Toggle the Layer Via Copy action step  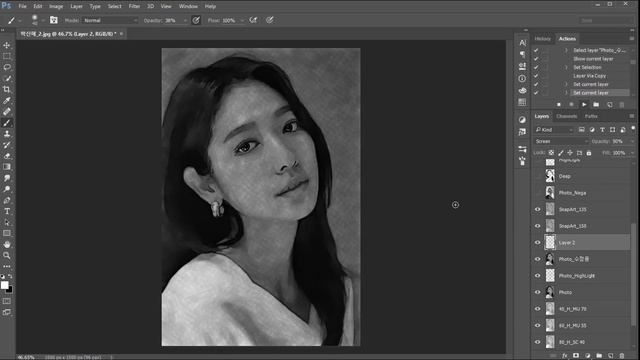coord(536,76)
